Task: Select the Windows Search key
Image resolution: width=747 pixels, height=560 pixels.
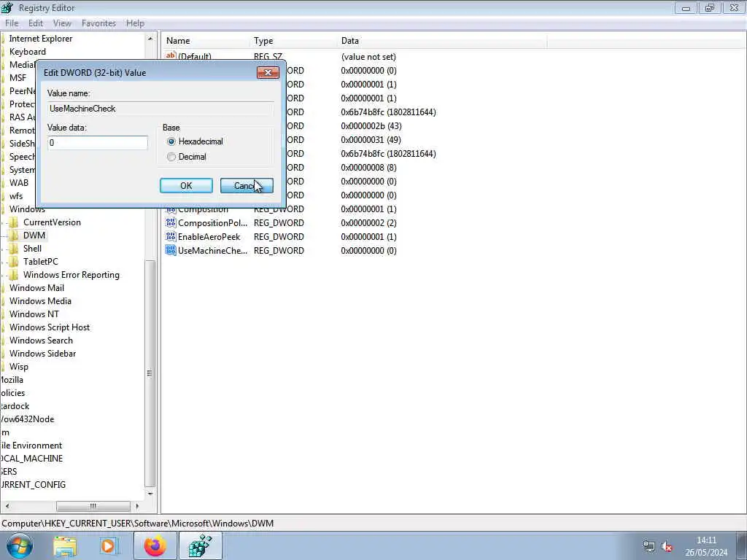Action: [x=41, y=341]
